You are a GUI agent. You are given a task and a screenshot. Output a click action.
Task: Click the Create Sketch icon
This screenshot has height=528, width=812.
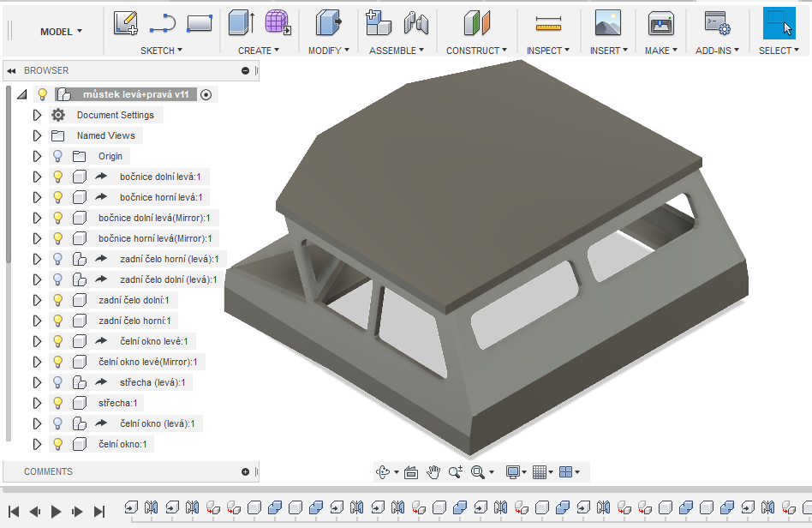pyautogui.click(x=126, y=23)
